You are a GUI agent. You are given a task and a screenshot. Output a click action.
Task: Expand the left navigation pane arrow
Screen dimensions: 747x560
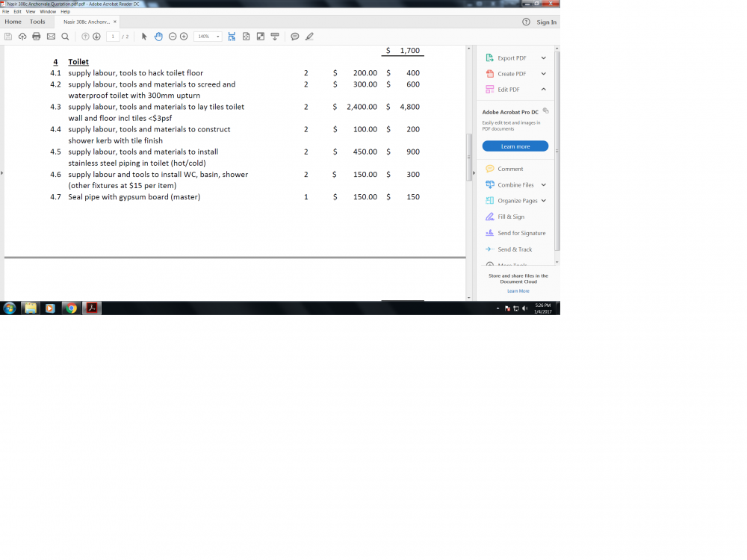click(x=2, y=173)
